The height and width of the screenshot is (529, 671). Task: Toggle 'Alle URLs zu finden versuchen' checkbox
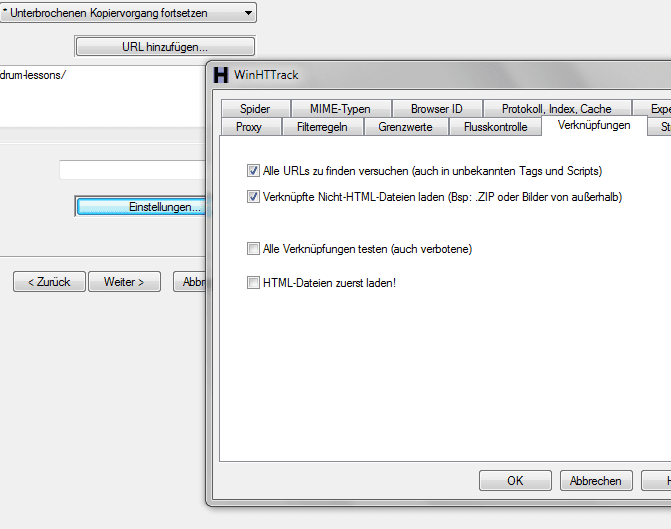[253, 171]
